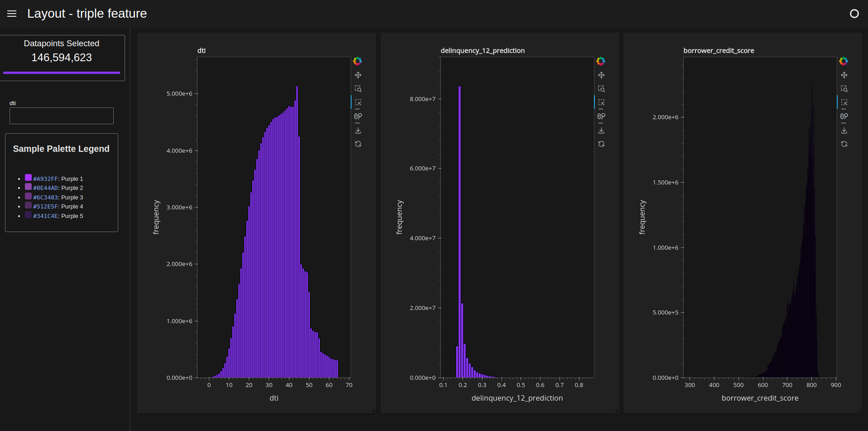Click the 900 x-axis tick label
This screenshot has height=431, width=868.
[x=836, y=385]
